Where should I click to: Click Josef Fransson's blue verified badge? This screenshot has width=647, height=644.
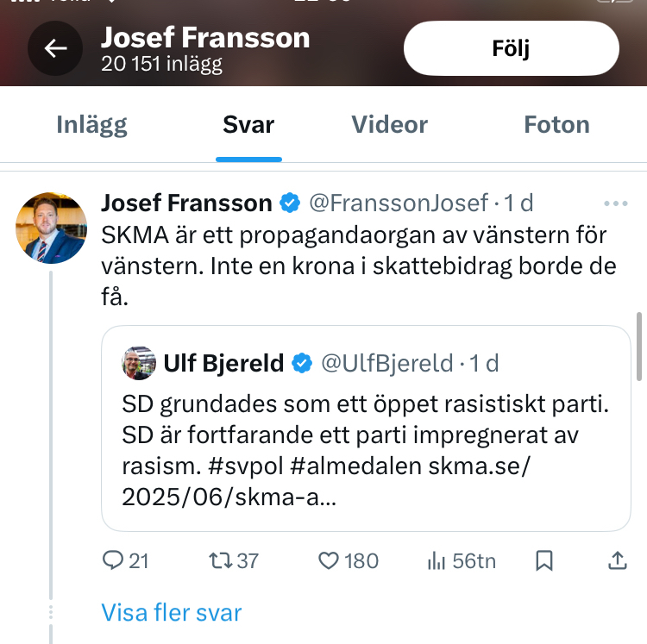[x=289, y=203]
